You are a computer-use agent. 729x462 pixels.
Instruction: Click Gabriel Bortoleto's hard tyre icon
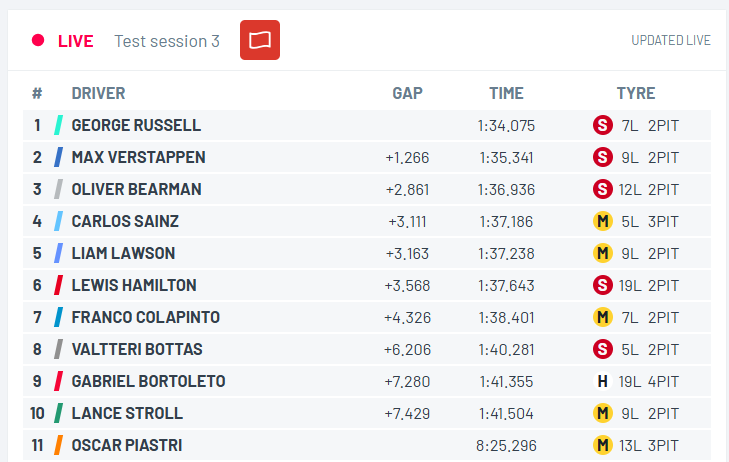click(602, 382)
